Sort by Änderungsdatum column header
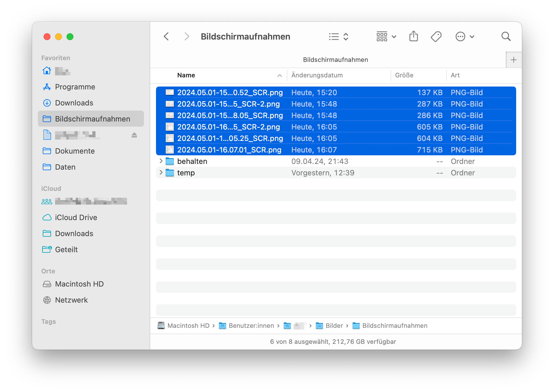554x392 pixels. click(317, 75)
